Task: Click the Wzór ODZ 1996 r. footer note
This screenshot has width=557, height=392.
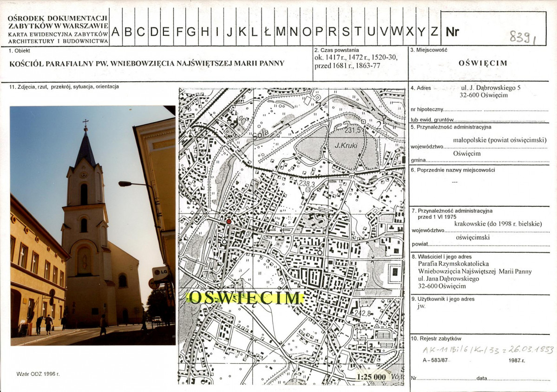Action: point(38,373)
